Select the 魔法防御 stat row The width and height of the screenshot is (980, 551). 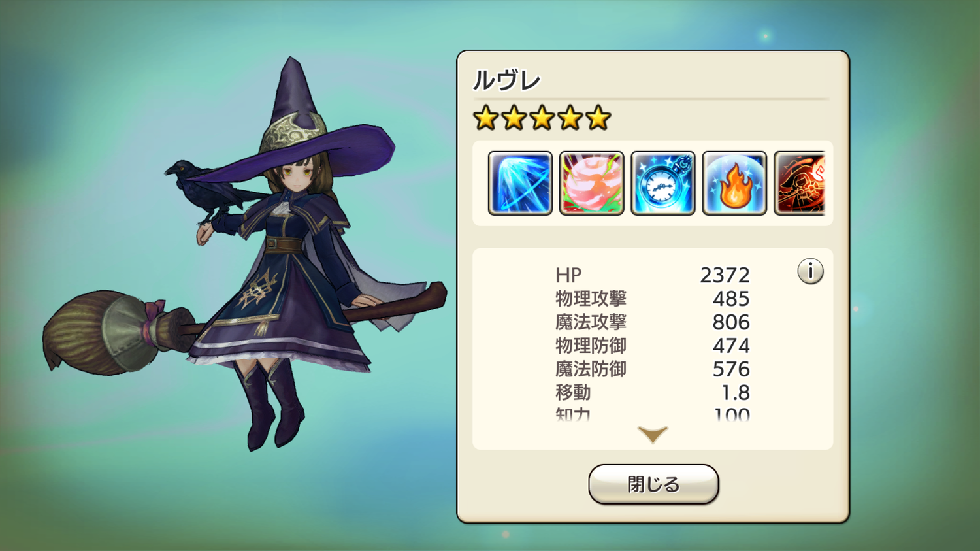coord(653,369)
